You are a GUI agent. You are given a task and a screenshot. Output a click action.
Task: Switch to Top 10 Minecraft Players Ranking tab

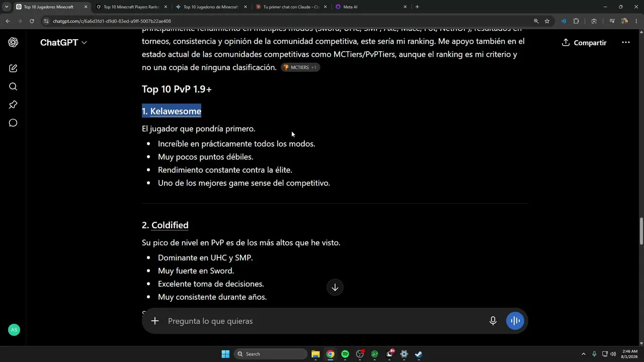131,7
